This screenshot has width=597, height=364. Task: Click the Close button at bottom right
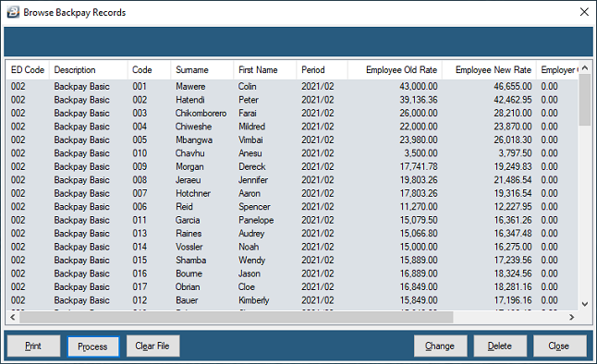click(559, 346)
